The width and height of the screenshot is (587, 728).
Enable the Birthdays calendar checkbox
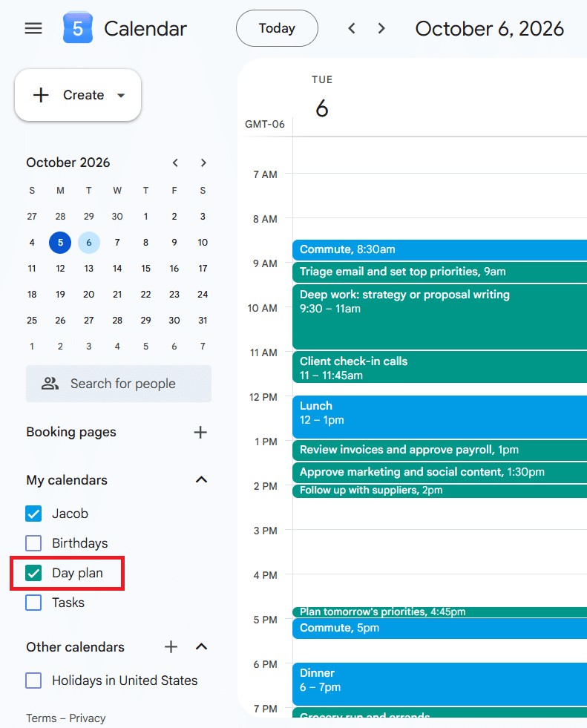[x=33, y=543]
